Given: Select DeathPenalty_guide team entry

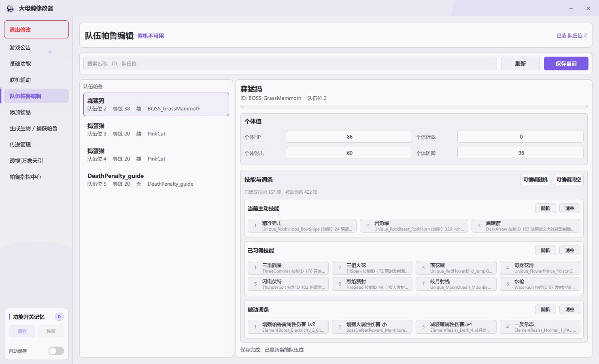Looking at the screenshot, I should pyautogui.click(x=156, y=180).
